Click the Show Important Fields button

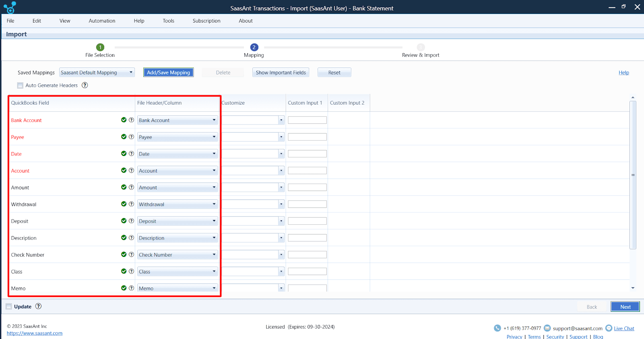pos(281,72)
